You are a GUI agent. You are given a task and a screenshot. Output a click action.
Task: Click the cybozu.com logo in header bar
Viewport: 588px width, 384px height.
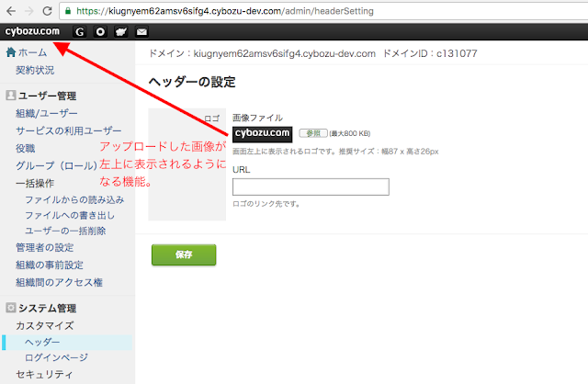pyautogui.click(x=32, y=31)
